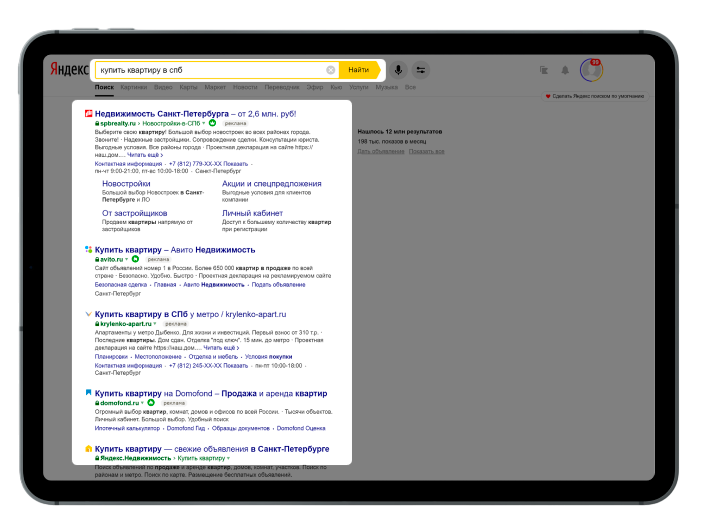Click the Avito favicon next to result

88,249
